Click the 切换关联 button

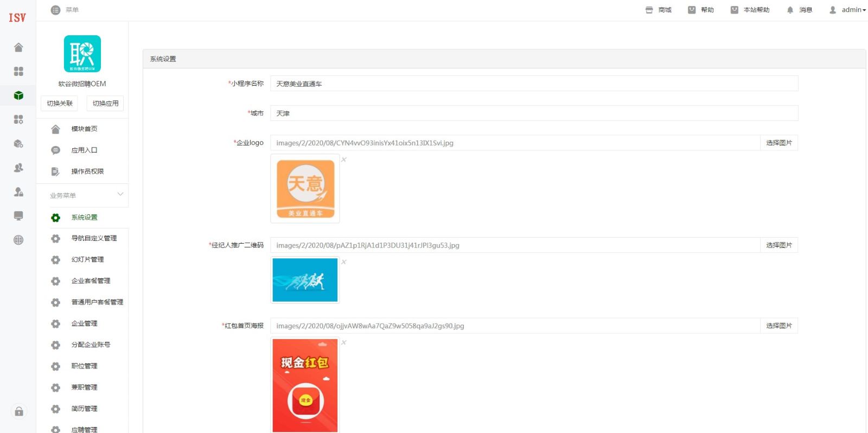pos(60,103)
